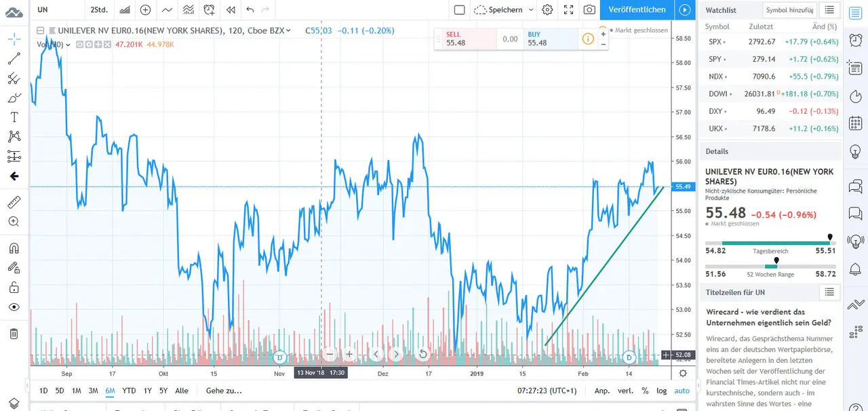Image resolution: width=868 pixels, height=411 pixels.
Task: Toggle stay-in-drawing-mode pencil lock
Action: pos(14,267)
